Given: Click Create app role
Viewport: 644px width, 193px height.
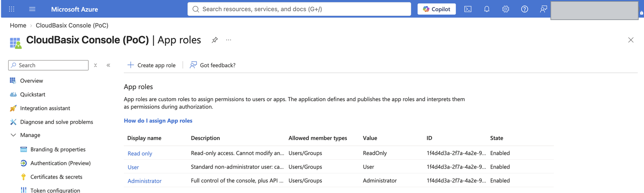Looking at the screenshot, I should coord(152,65).
